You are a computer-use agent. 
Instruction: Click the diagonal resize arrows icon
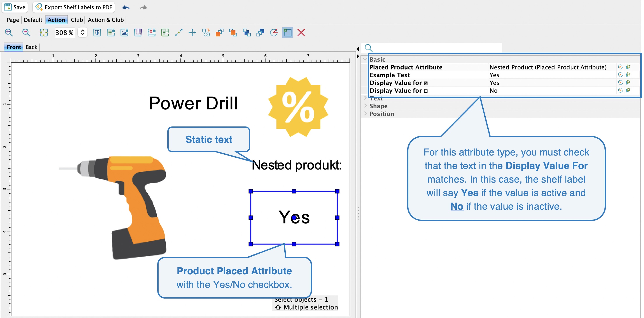coord(179,33)
